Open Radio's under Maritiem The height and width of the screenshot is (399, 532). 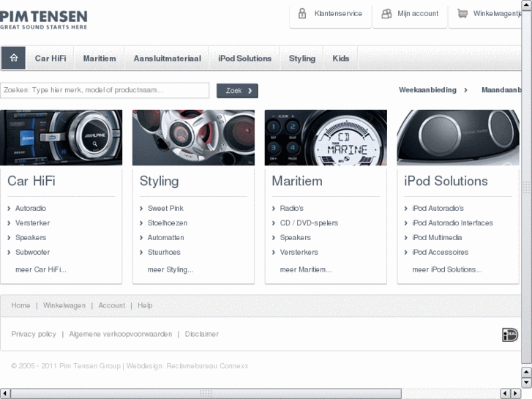(x=291, y=208)
